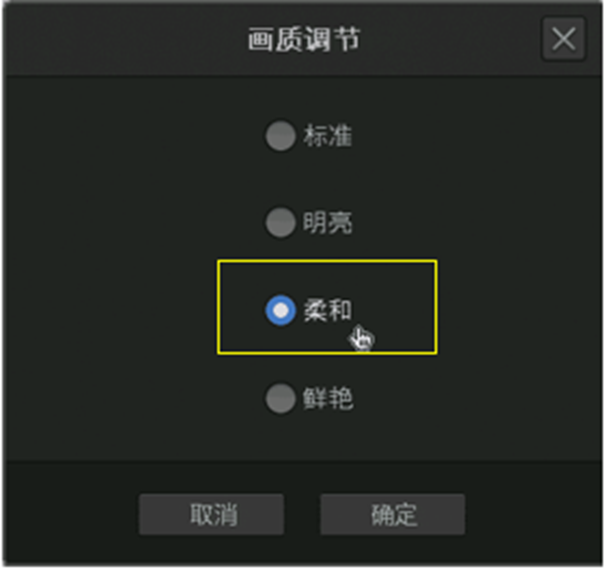605x569 pixels.
Task: Choose the 明亮 radio button circle
Action: 281,222
